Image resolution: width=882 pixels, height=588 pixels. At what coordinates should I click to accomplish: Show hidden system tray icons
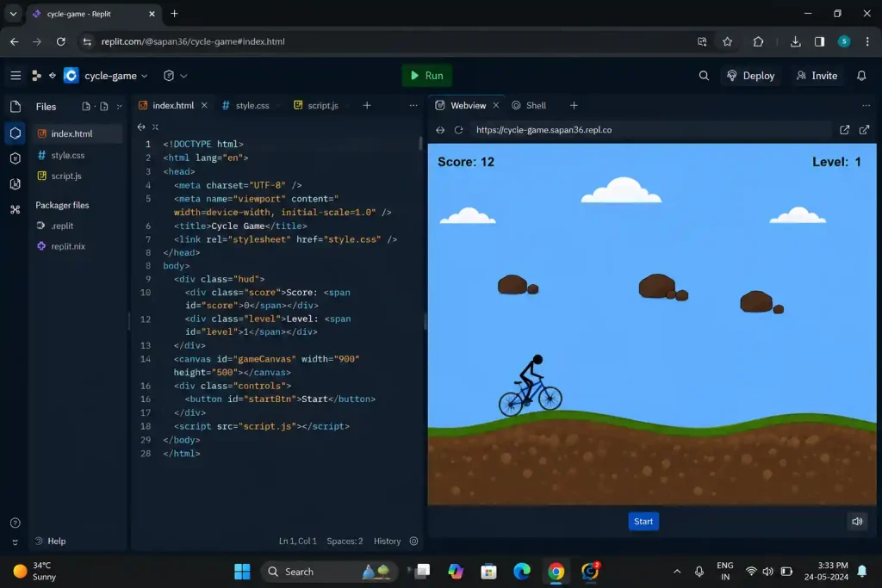(677, 572)
